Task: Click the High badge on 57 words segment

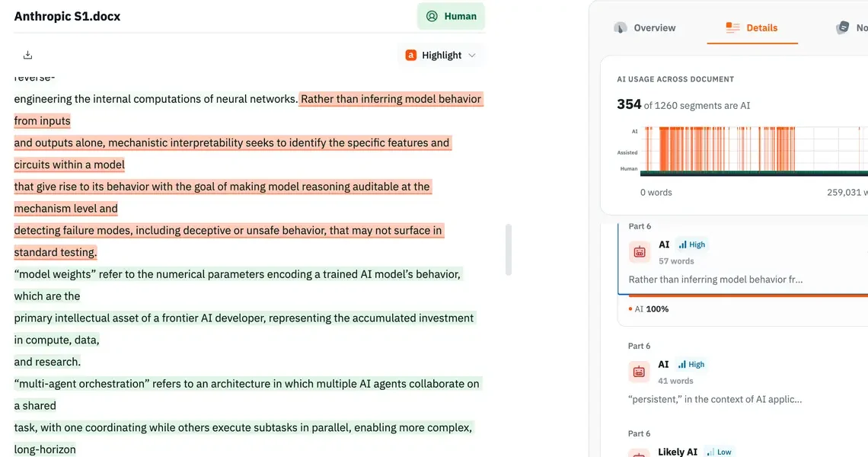Action: tap(692, 244)
